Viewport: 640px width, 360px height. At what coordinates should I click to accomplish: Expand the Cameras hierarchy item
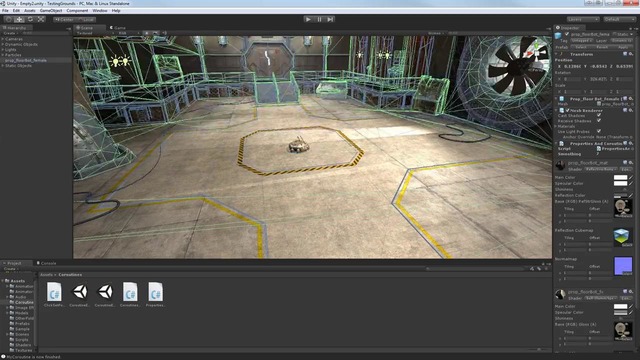coord(3,39)
